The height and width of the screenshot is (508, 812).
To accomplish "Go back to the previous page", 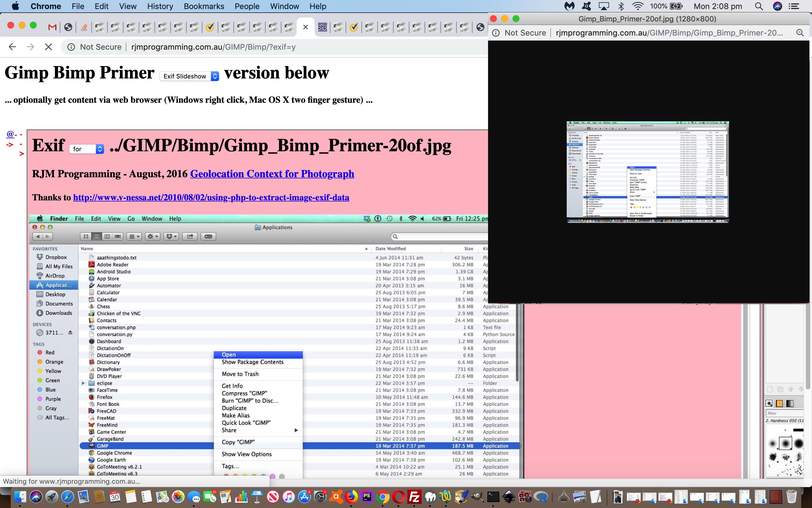I will (12, 47).
